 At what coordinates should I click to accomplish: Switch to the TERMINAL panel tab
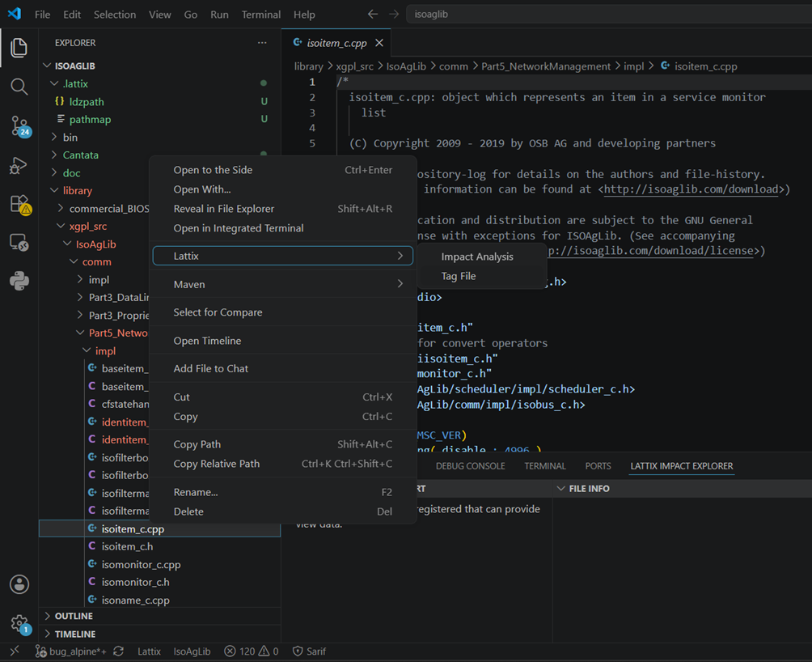pyautogui.click(x=545, y=466)
